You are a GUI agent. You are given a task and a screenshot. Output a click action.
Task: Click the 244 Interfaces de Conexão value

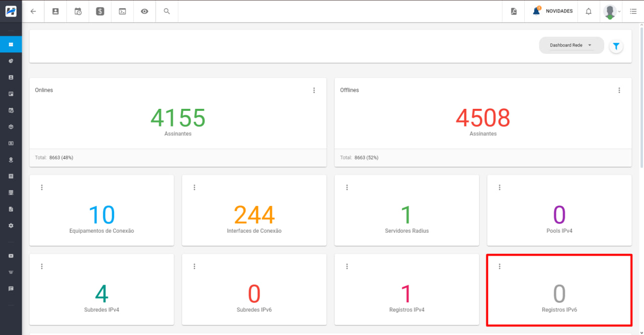pyautogui.click(x=254, y=215)
